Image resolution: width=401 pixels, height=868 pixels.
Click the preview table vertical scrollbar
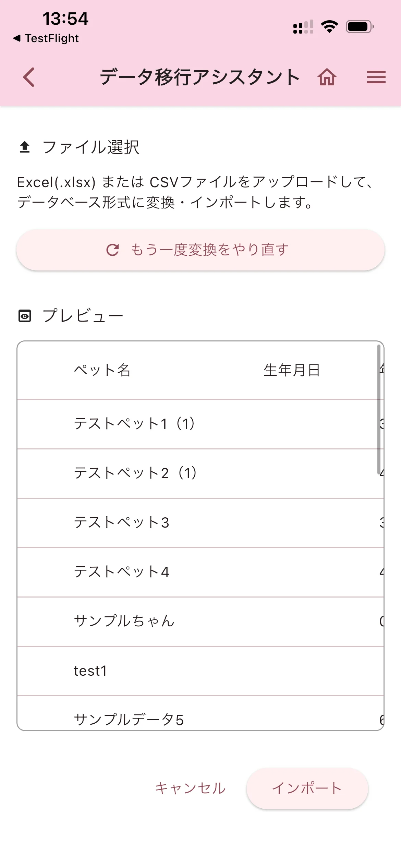pos(379,410)
